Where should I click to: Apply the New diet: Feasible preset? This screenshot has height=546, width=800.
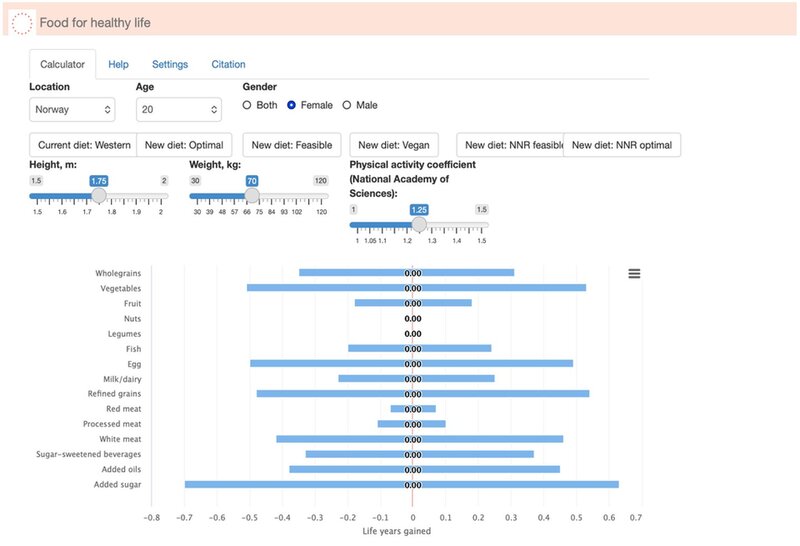[292, 145]
